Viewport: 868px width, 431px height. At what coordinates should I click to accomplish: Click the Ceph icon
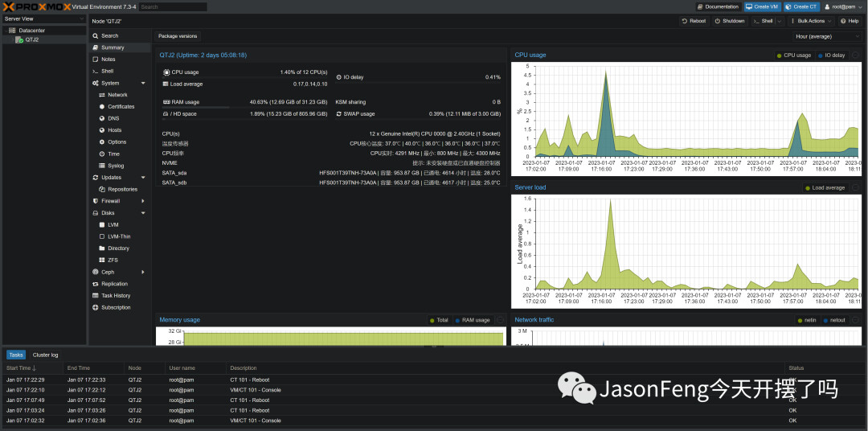(95, 272)
